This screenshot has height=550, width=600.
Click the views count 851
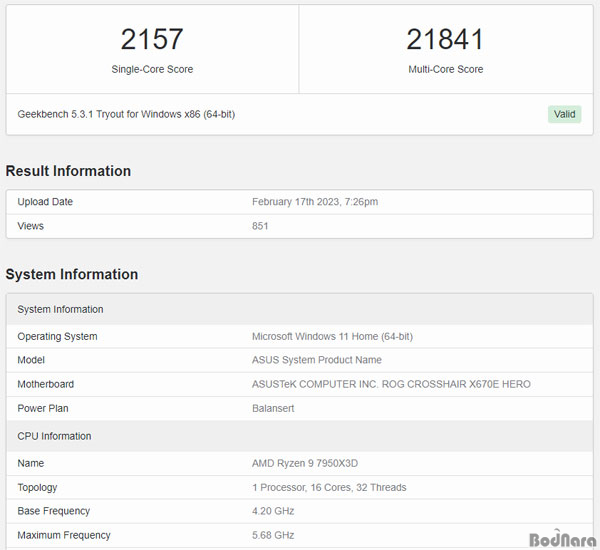tap(260, 226)
